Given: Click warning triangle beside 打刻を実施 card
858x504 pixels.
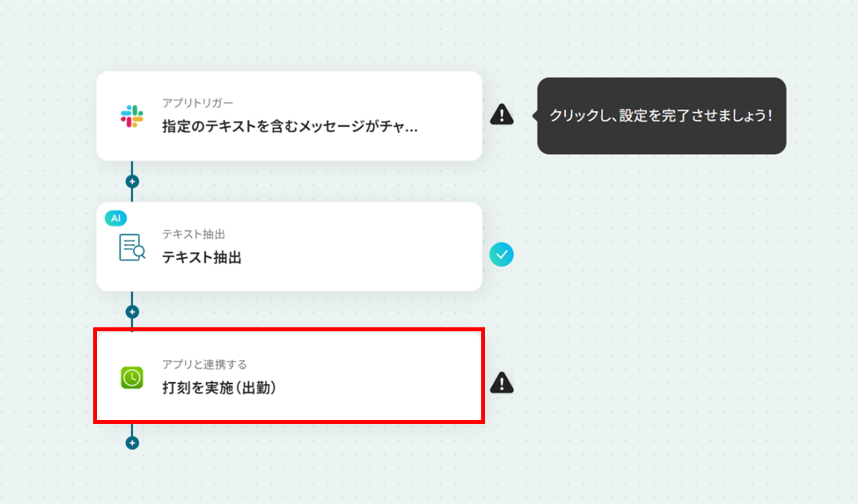Looking at the screenshot, I should (501, 382).
